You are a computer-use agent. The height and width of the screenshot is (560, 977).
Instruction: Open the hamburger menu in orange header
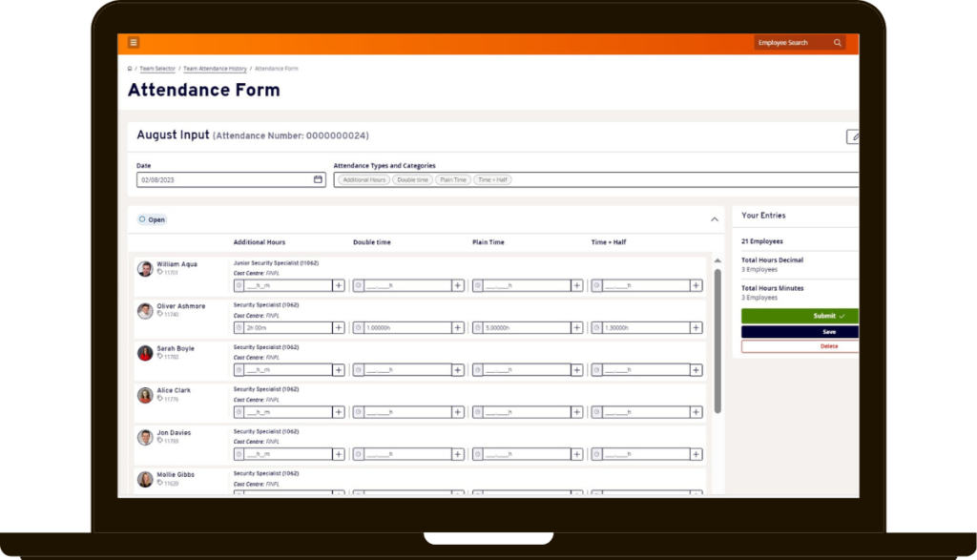[x=134, y=43]
